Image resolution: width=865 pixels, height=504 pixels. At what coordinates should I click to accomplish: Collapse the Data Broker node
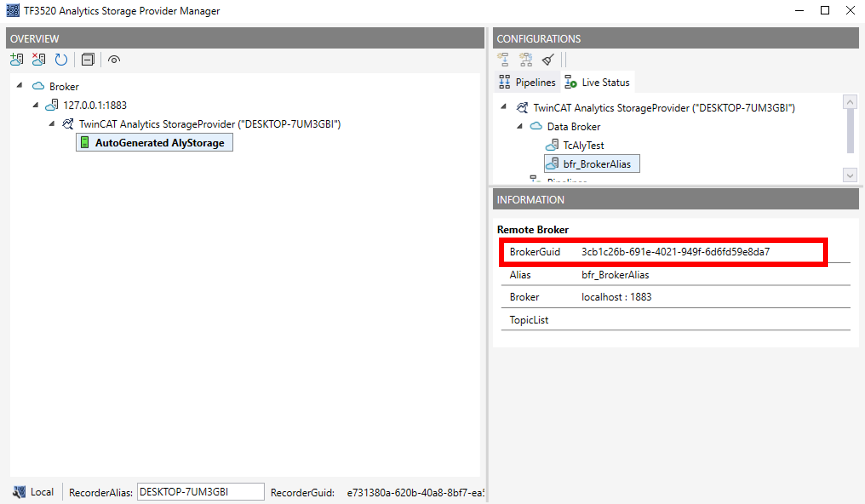click(520, 126)
